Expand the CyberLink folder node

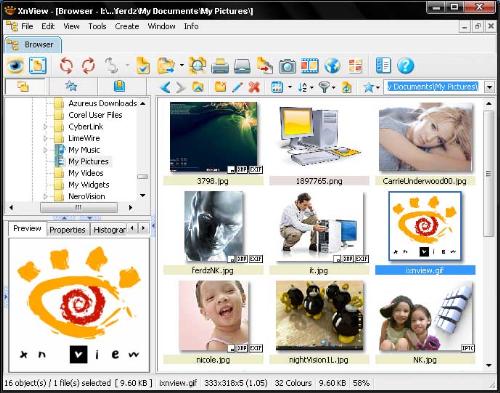coord(45,127)
